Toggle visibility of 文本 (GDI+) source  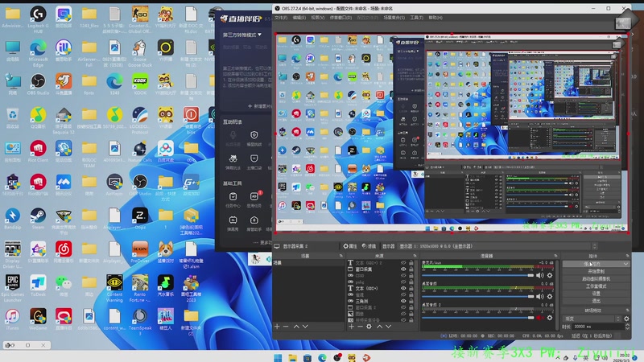click(403, 288)
